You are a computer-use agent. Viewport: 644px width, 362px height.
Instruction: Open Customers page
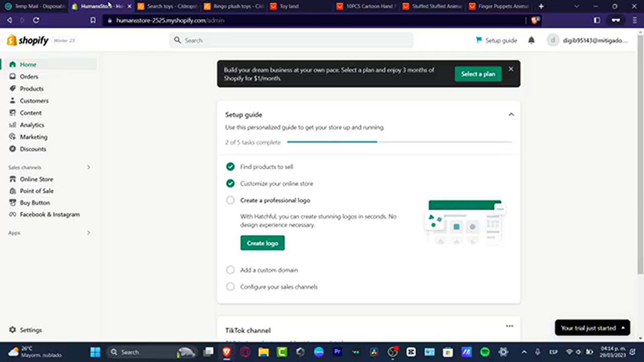coord(34,101)
